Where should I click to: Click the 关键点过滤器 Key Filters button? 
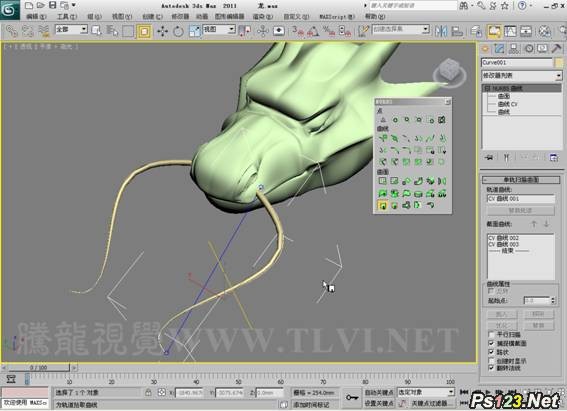(431, 403)
